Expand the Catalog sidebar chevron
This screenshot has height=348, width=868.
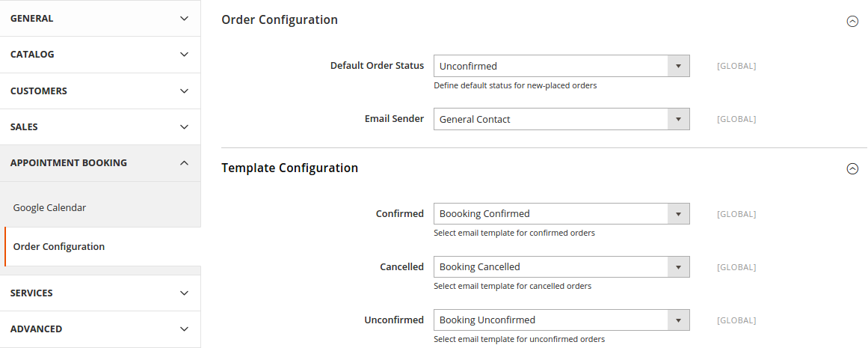point(184,55)
